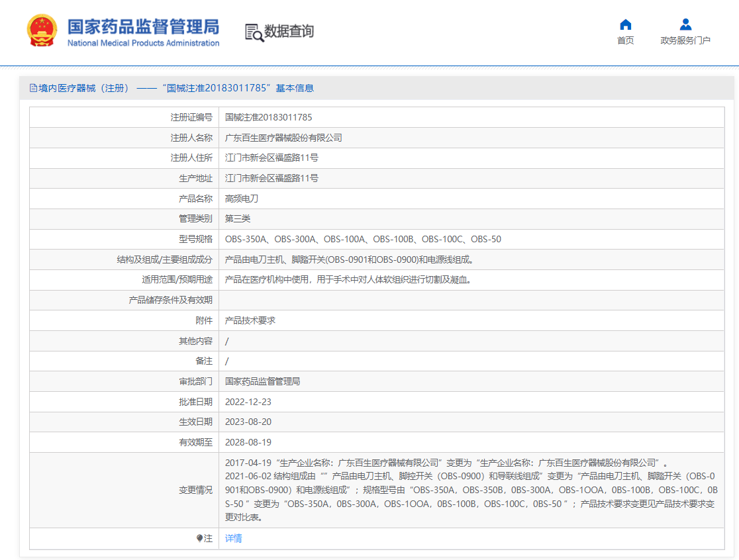Click the 数据查询 heading text
The width and height of the screenshot is (739, 560).
tap(289, 32)
